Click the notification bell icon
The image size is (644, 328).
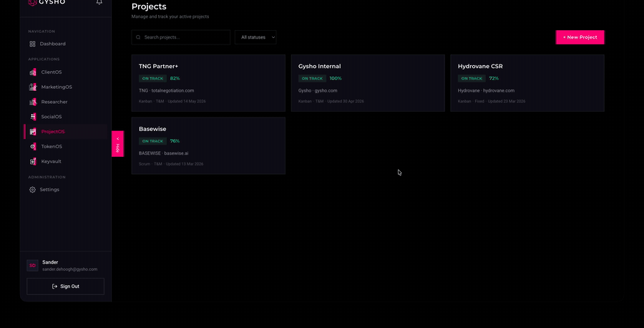(x=99, y=2)
